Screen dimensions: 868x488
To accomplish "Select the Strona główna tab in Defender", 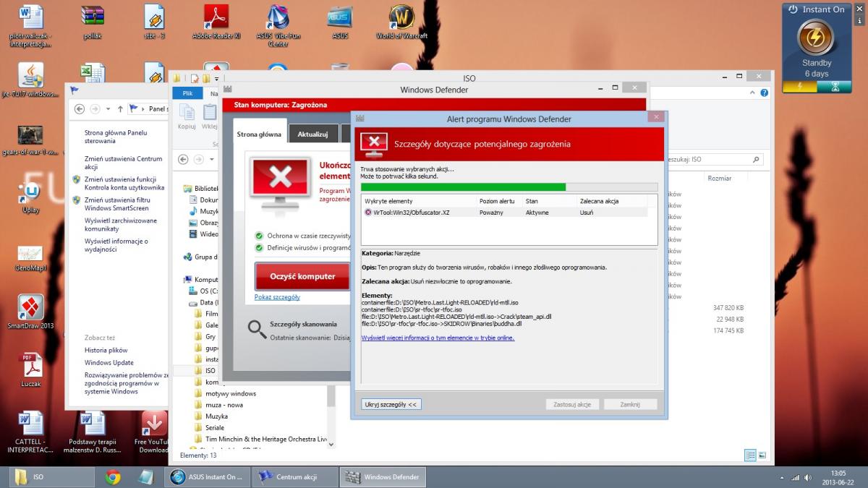I will click(259, 134).
